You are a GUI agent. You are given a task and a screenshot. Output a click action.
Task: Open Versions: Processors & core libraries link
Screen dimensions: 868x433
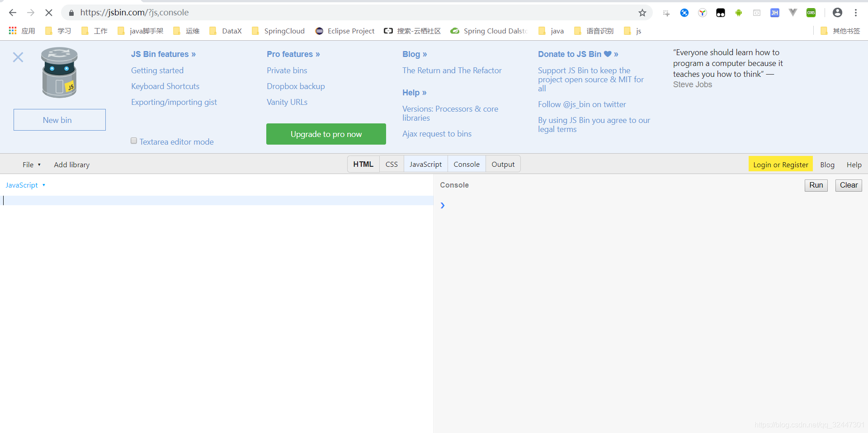pyautogui.click(x=450, y=113)
